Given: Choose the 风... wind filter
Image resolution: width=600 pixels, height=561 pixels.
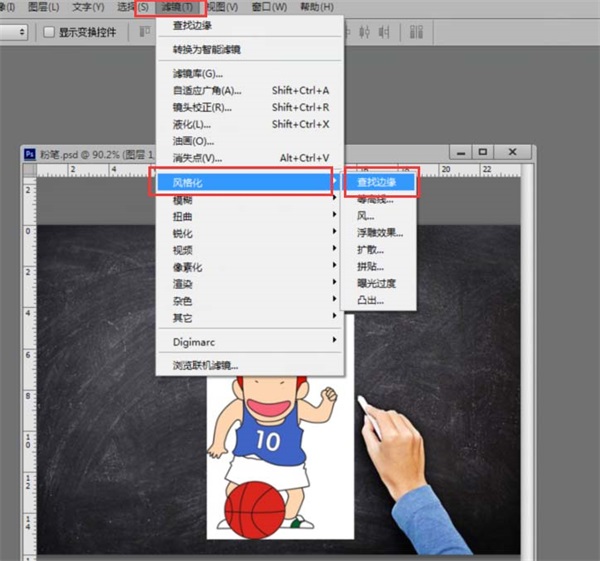Looking at the screenshot, I should (x=378, y=216).
